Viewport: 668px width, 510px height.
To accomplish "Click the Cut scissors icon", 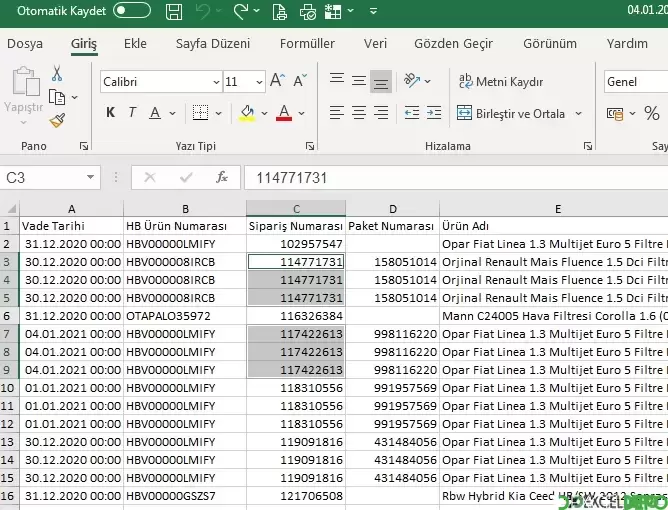I will click(57, 73).
